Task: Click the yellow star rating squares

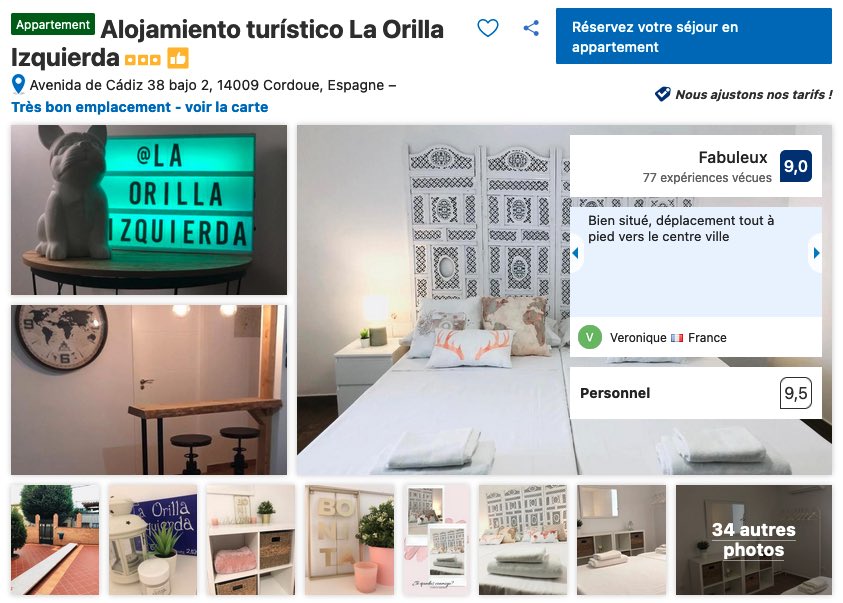Action: click(142, 59)
